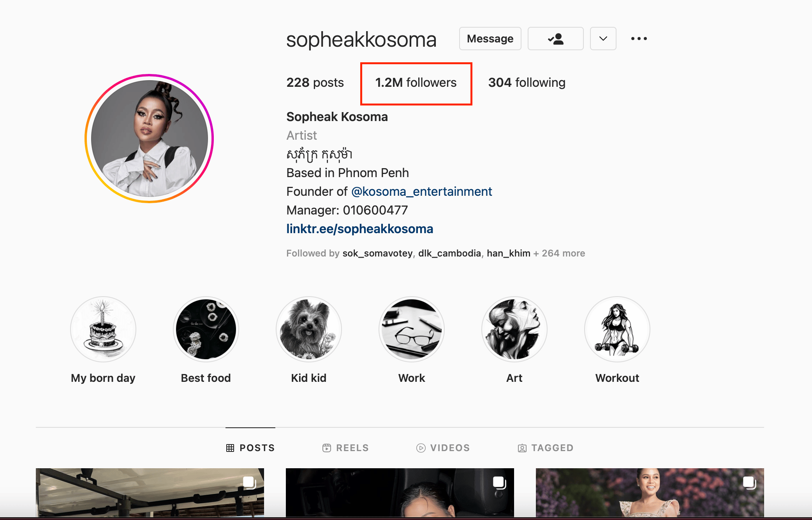This screenshot has width=812, height=520.
Task: Open the three-dot more options menu
Action: pyautogui.click(x=639, y=39)
